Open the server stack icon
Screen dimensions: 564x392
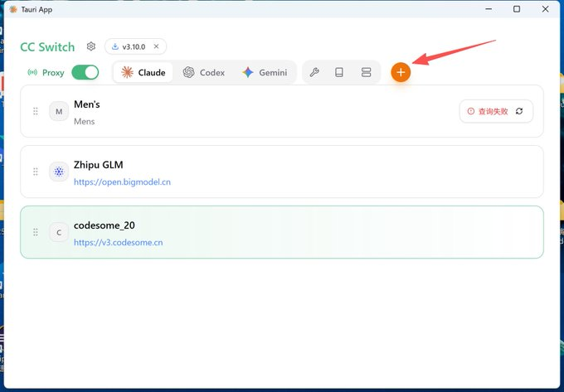(366, 72)
